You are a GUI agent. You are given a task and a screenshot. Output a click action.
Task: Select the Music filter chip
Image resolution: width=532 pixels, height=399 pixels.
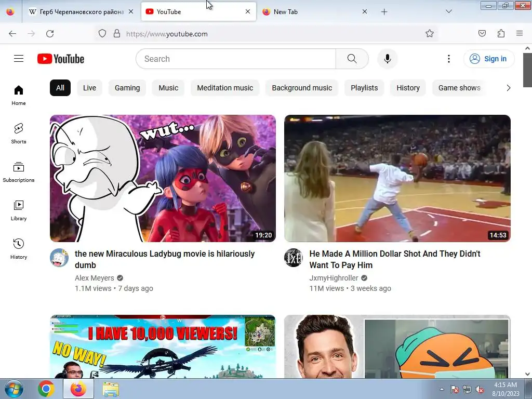[168, 88]
